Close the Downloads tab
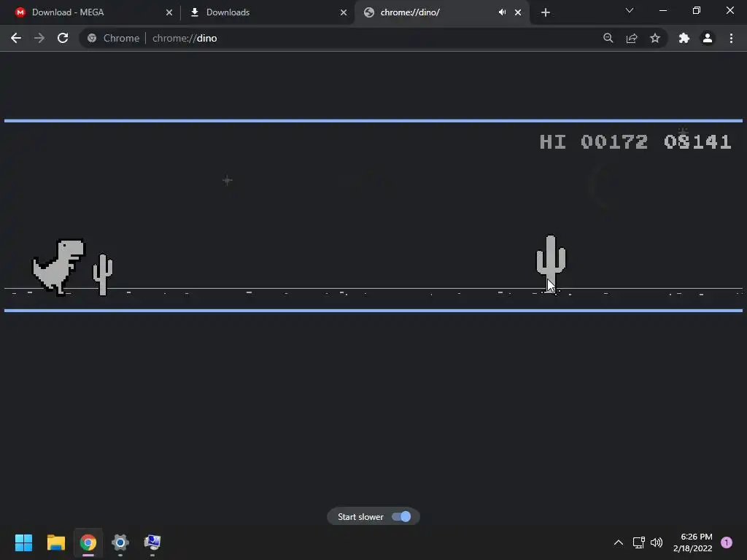The image size is (747, 560). (344, 12)
